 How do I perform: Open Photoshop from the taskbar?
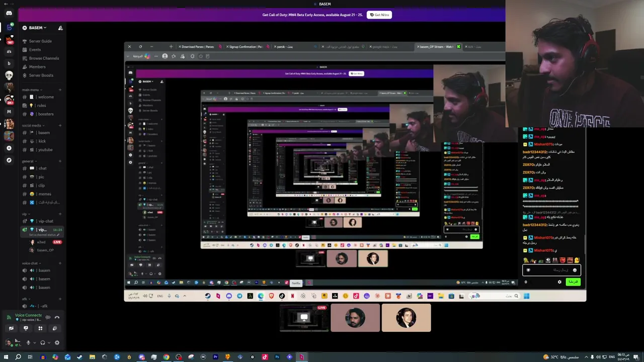click(277, 357)
